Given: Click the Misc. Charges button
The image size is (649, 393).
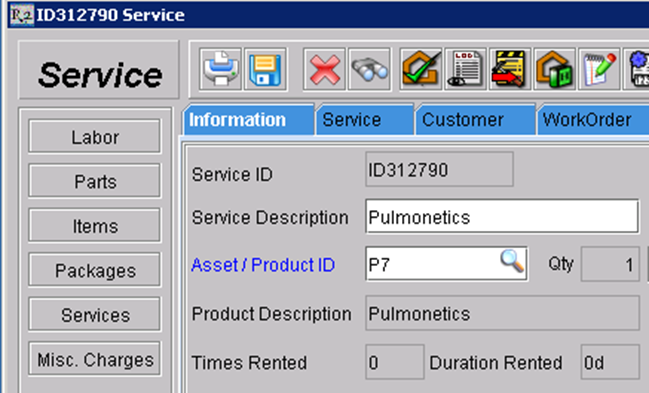Looking at the screenshot, I should [94, 359].
